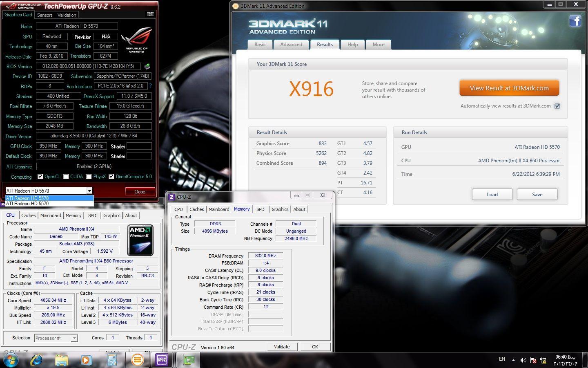This screenshot has width=588, height=368.
Task: Click View Result at 3DMark.com button
Action: point(509,88)
